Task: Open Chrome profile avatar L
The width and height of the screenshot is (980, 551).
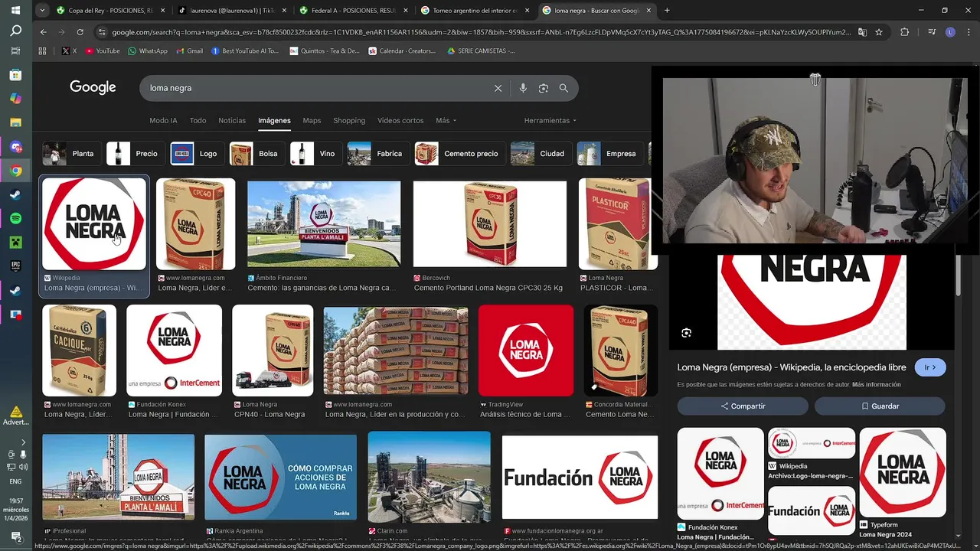Action: [950, 32]
